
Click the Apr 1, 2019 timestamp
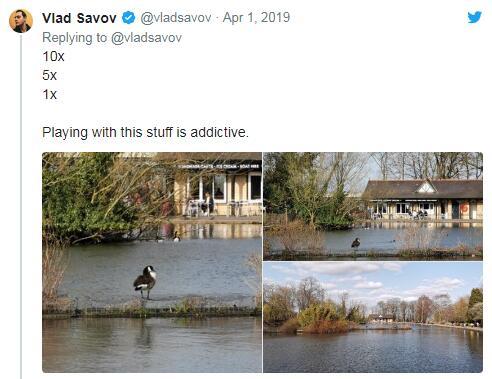(256, 18)
